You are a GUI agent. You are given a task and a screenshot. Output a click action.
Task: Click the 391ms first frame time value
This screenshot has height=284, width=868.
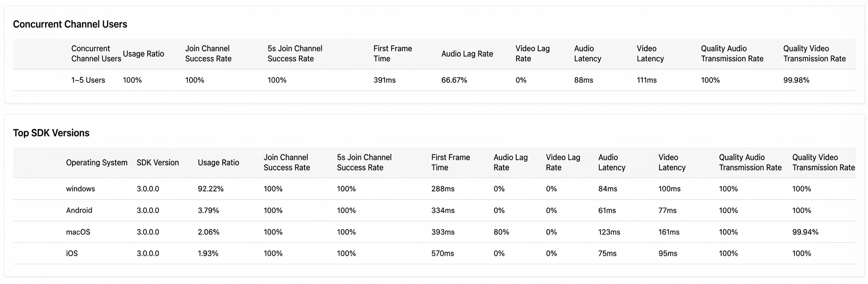tap(385, 80)
